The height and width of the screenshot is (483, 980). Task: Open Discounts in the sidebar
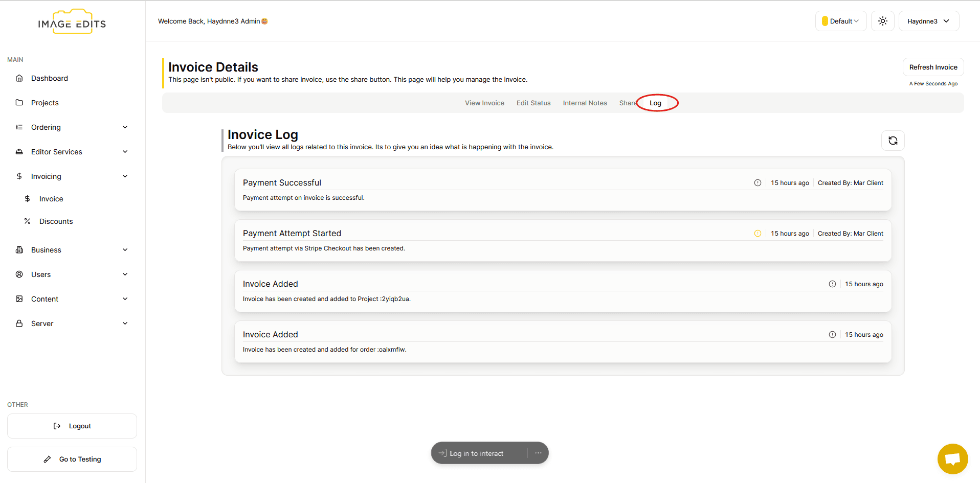click(x=56, y=221)
